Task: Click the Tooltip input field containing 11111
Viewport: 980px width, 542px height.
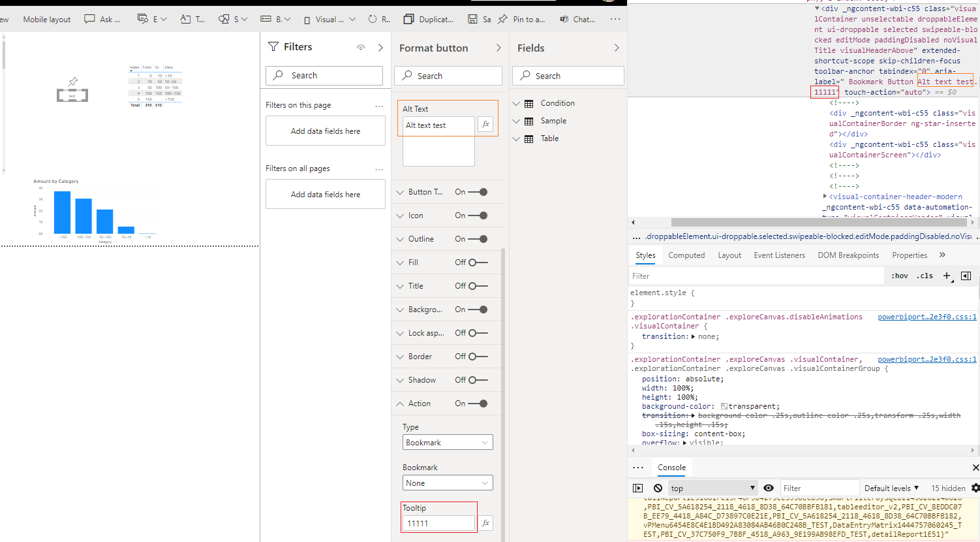Action: pos(438,523)
